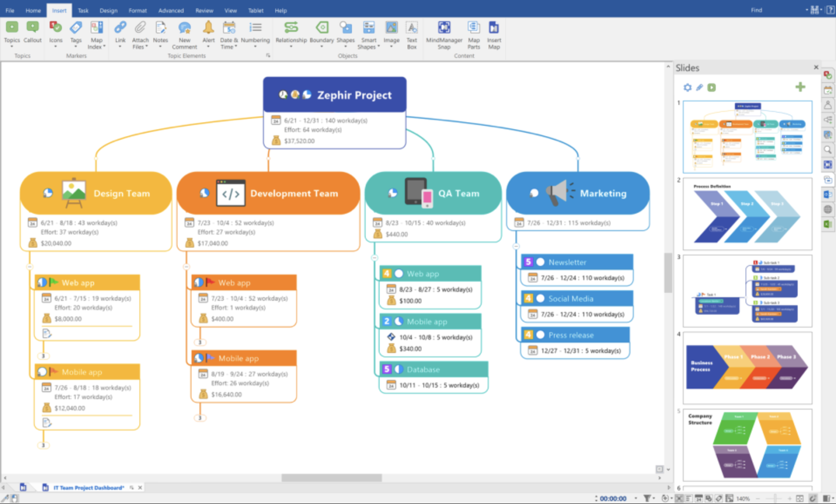
Task: Select the Business Process slide thumbnail
Action: (x=747, y=368)
